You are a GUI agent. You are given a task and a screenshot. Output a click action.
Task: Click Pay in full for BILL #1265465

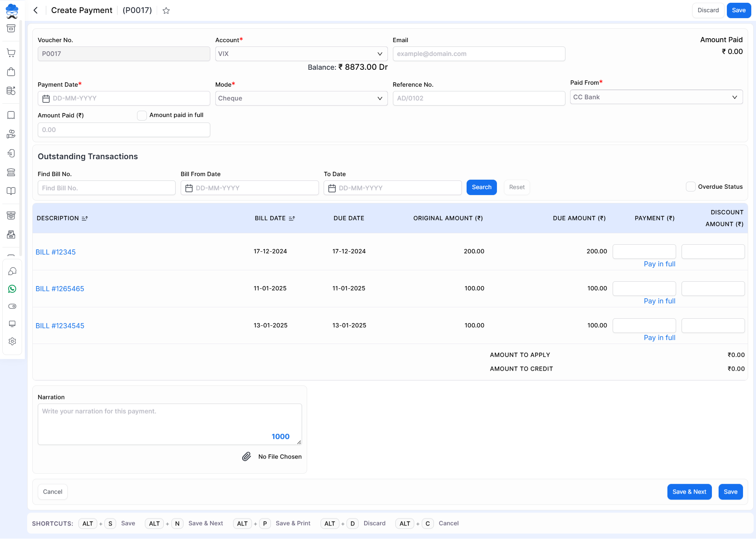(x=660, y=301)
